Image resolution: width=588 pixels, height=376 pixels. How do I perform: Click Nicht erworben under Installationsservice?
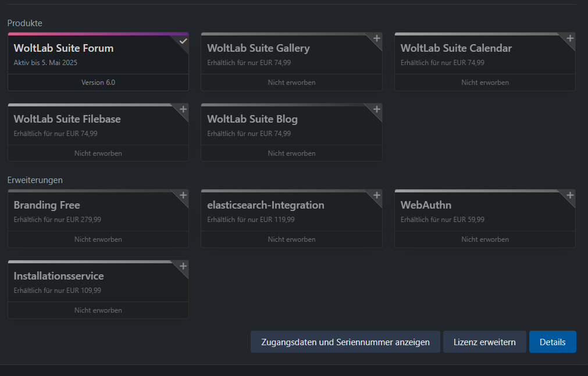tap(98, 310)
